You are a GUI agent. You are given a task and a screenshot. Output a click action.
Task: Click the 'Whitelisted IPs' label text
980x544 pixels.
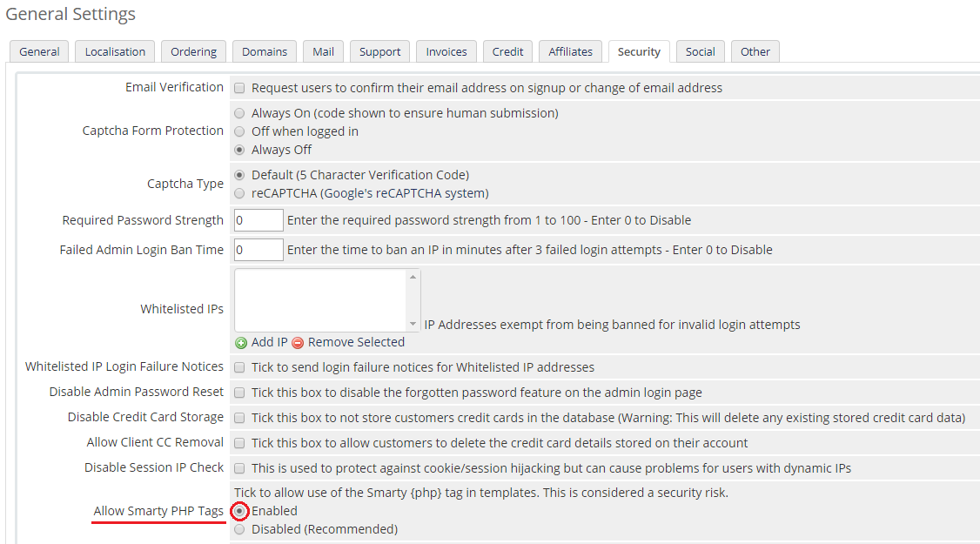tap(181, 309)
